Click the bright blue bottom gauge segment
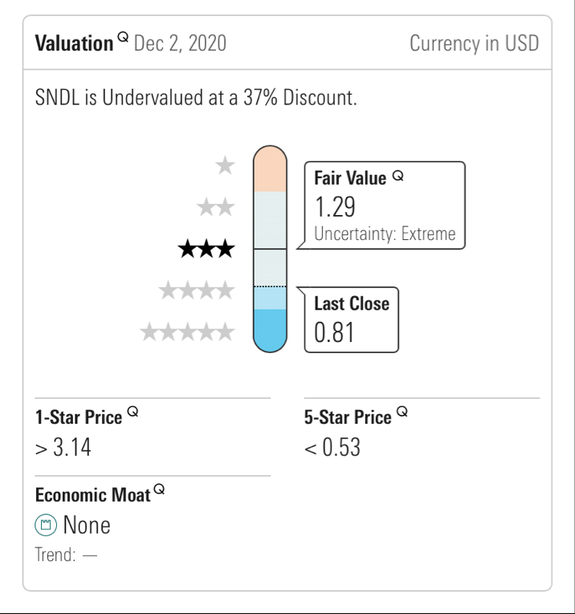 click(x=270, y=330)
